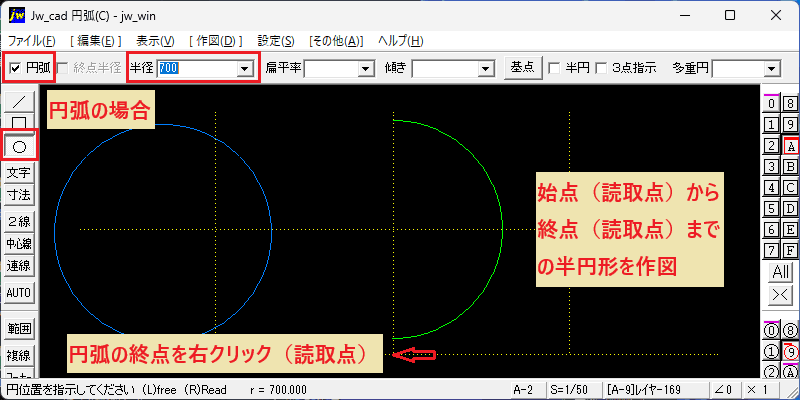The width and height of the screenshot is (800, 400).
Task: Activate the 寸法 dimension tool
Action: coord(19,195)
